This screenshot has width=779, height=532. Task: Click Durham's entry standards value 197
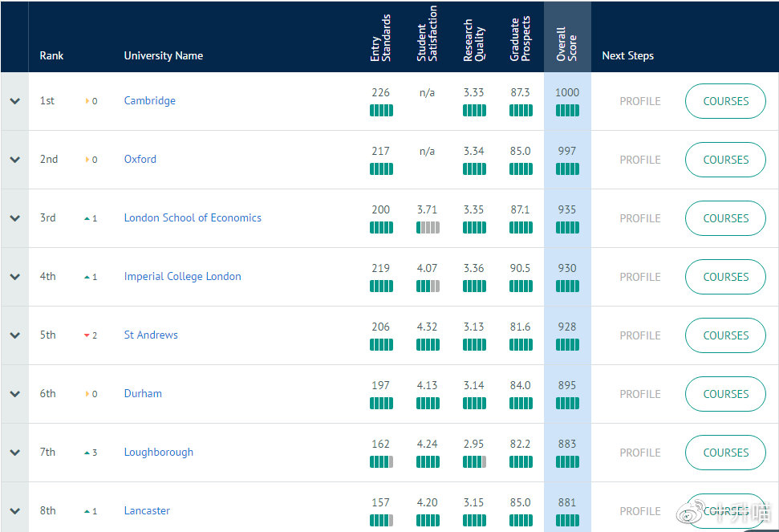(380, 386)
